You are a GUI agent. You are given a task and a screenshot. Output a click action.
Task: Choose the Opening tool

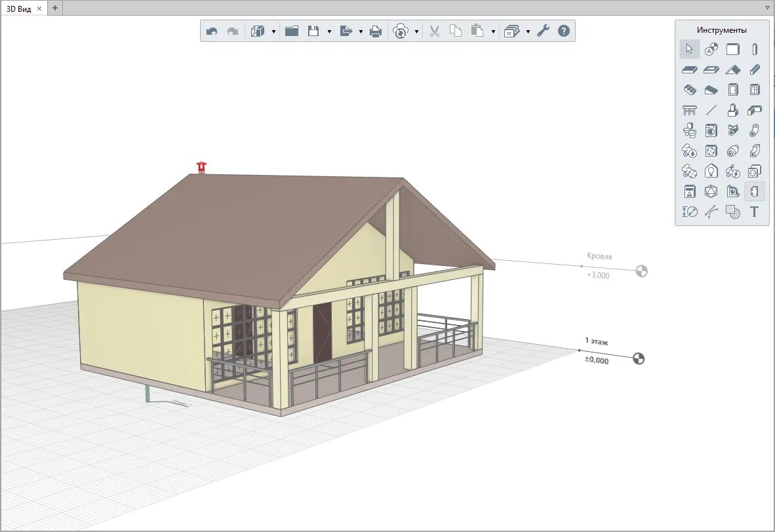pyautogui.click(x=711, y=69)
